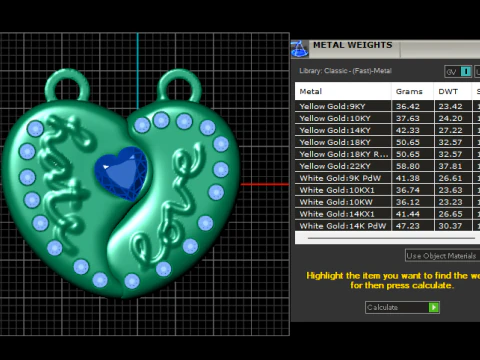Click the 36.42 grams value
Screen dimensions: 480x360
(407, 106)
